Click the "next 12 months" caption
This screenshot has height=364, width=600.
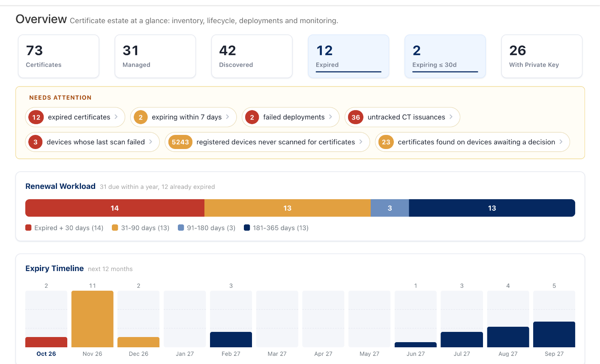click(110, 269)
